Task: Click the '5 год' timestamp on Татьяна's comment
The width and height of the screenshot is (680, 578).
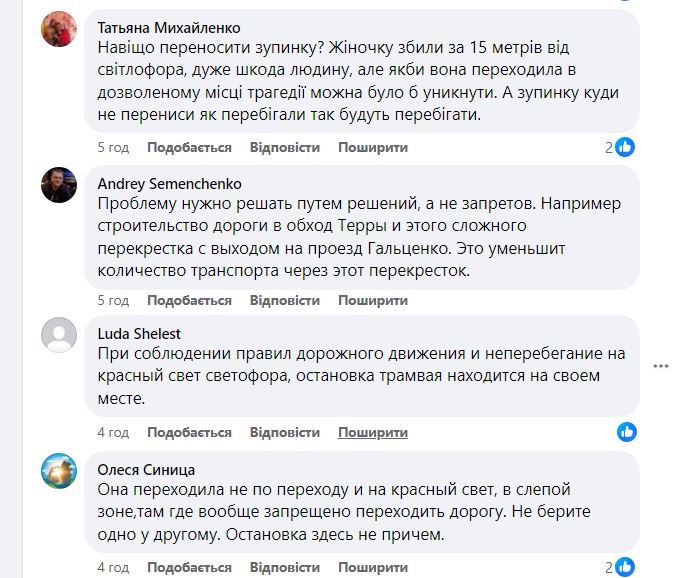Action: coord(113,147)
